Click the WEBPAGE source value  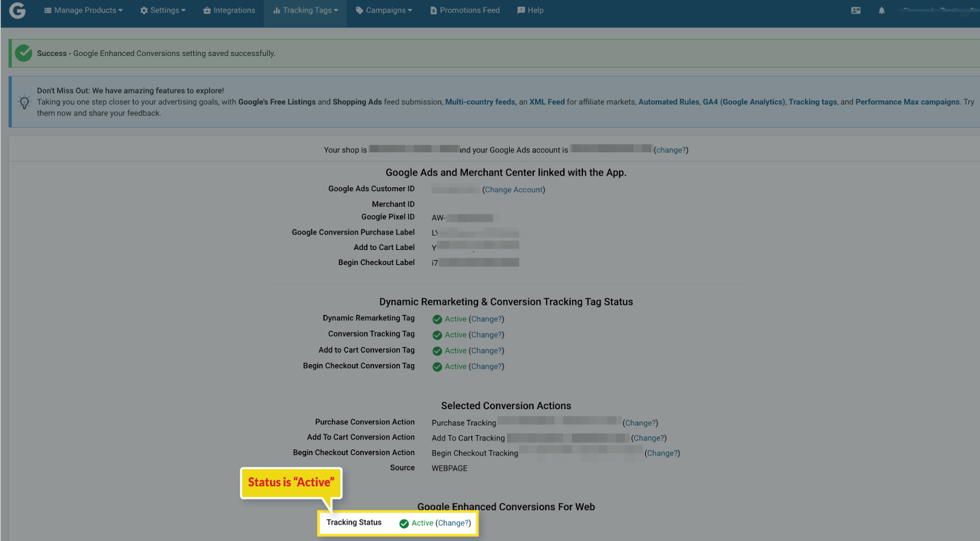click(450, 468)
